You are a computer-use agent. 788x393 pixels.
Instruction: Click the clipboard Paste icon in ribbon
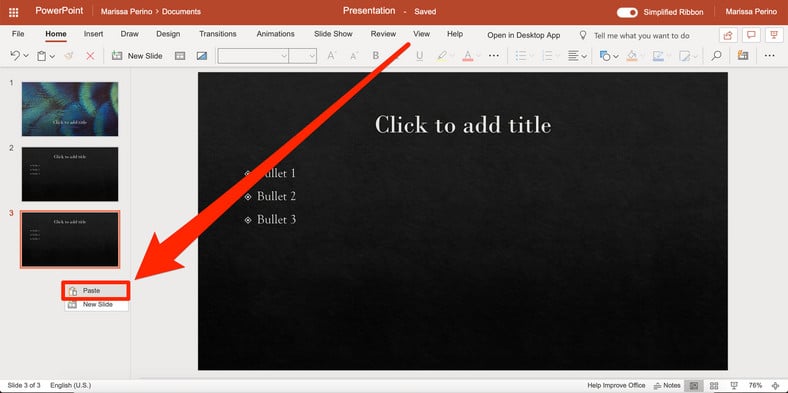pyautogui.click(x=41, y=56)
